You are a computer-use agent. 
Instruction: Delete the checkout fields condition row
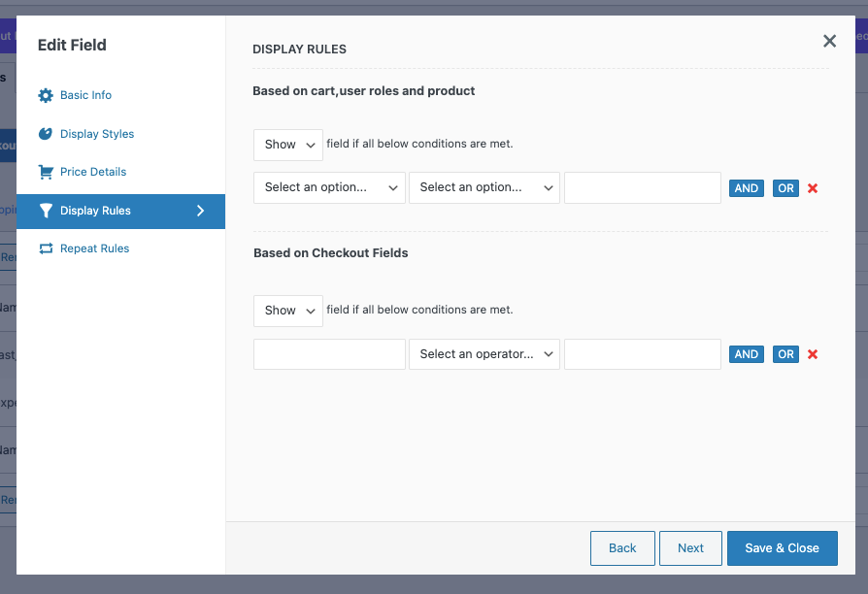pyautogui.click(x=813, y=354)
